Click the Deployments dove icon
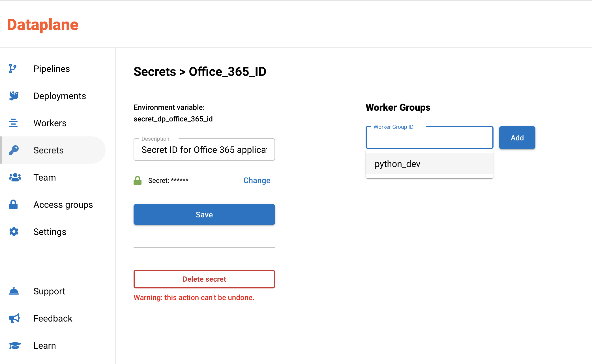The height and width of the screenshot is (364, 592). click(x=14, y=96)
